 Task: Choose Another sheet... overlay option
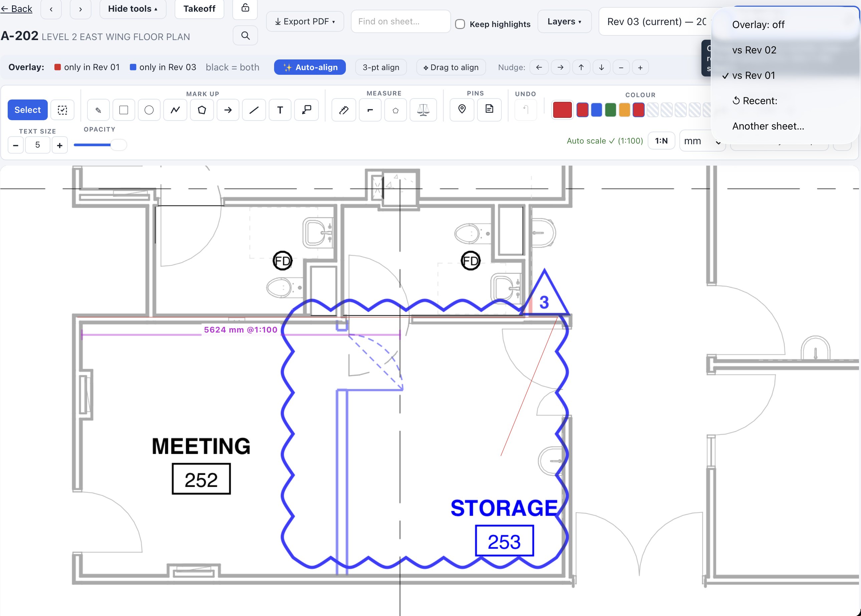pyautogui.click(x=785, y=126)
